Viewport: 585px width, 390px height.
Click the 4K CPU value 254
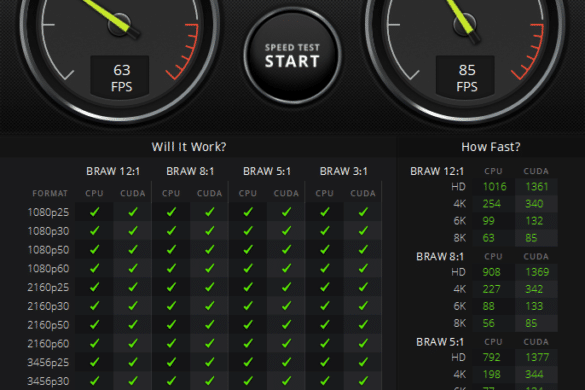(x=491, y=204)
